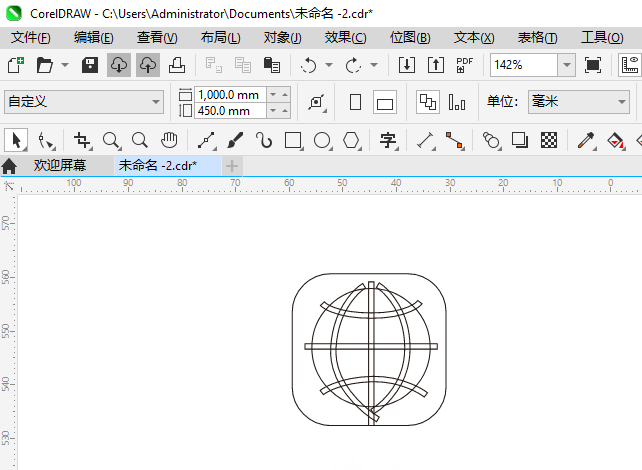Select the Text tool
Viewport: 642px width, 470px height.
pyautogui.click(x=388, y=140)
